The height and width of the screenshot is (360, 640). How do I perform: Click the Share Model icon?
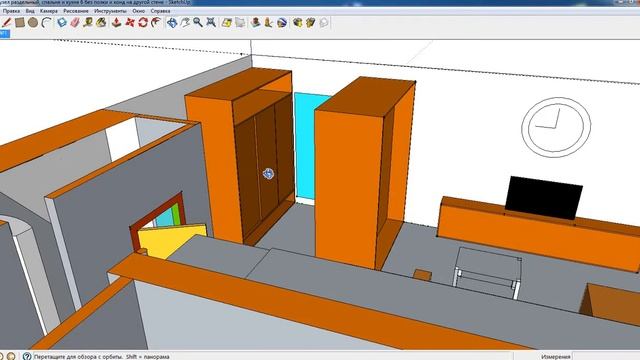[x=311, y=22]
